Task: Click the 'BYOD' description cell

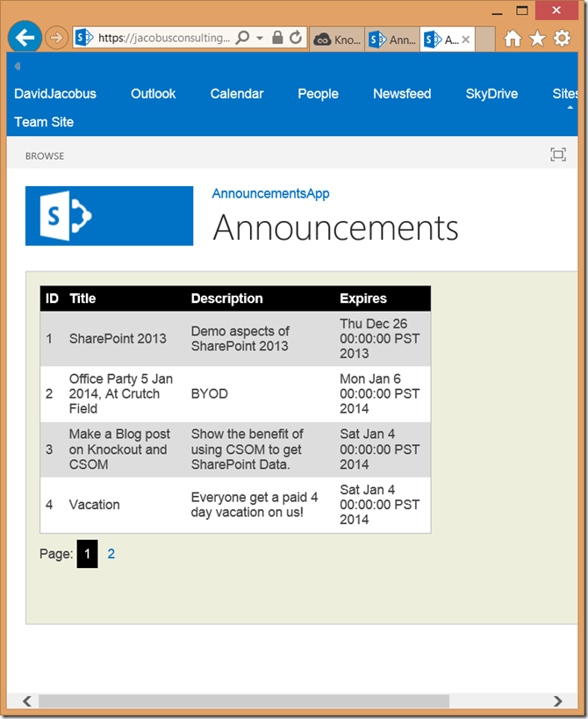Action: pyautogui.click(x=209, y=394)
